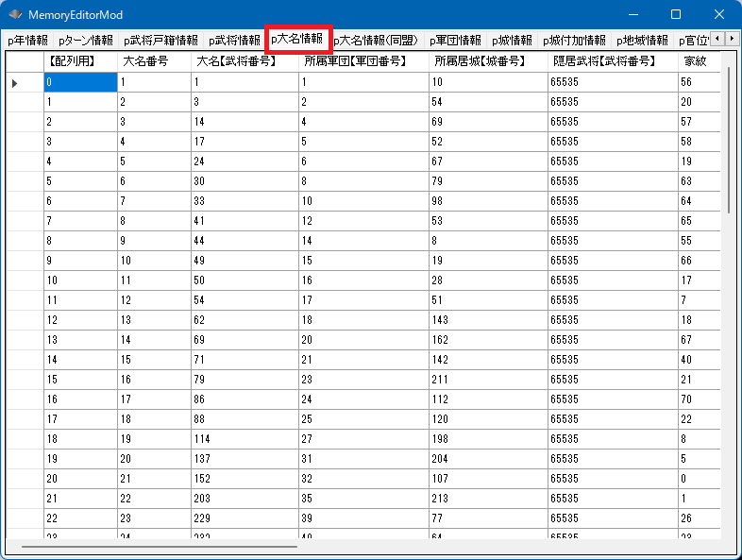
Task: Select the highlighted cell with value 0
Action: point(80,83)
